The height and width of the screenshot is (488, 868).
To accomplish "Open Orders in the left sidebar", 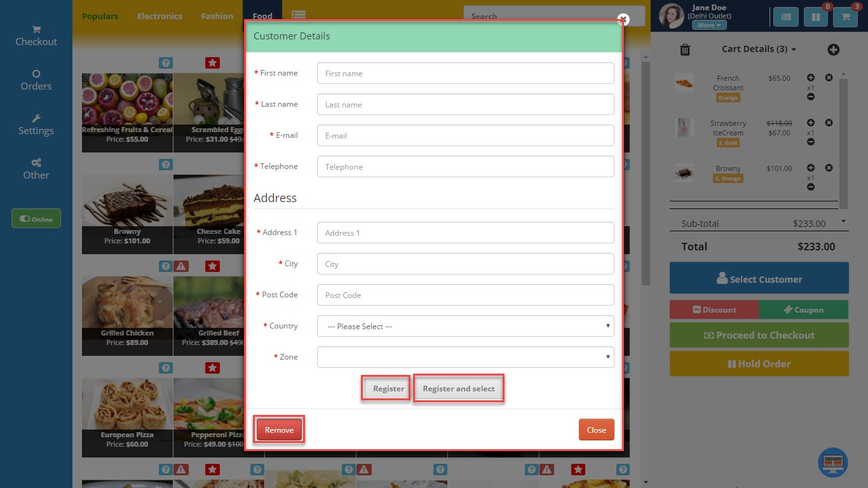I will (36, 80).
